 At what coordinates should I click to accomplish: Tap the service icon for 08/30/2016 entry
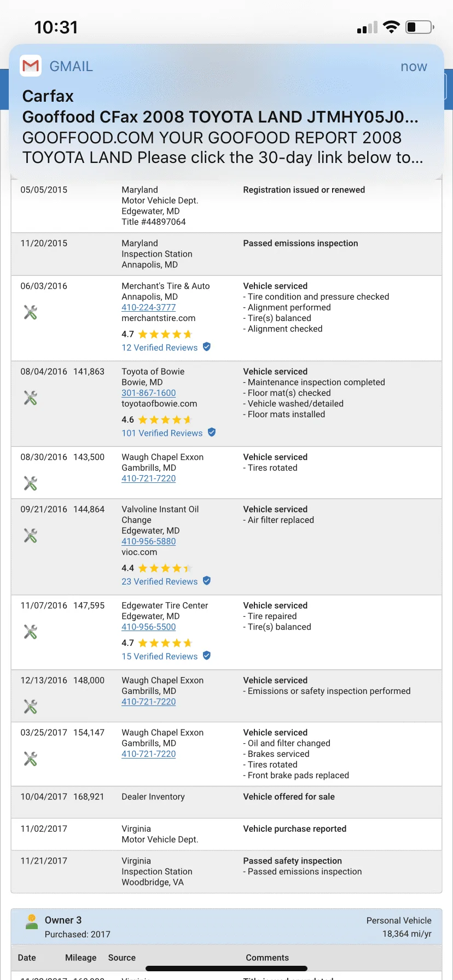click(x=31, y=483)
